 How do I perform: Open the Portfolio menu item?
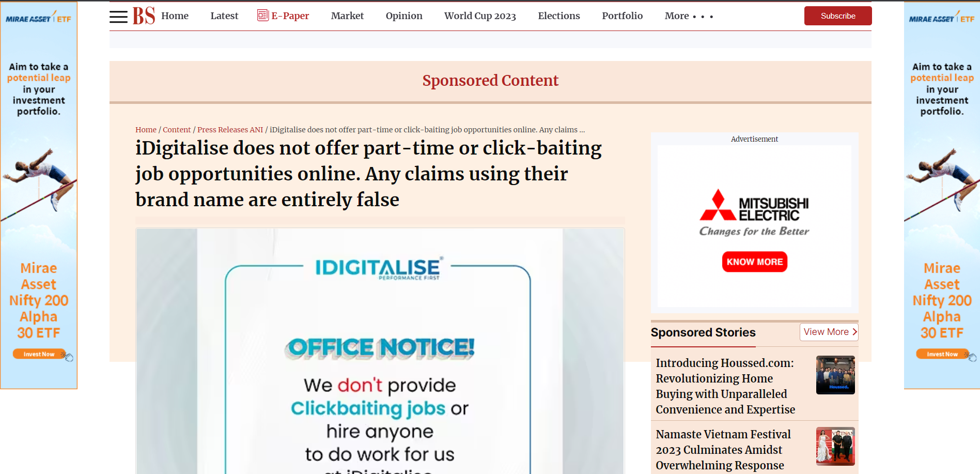pos(622,16)
